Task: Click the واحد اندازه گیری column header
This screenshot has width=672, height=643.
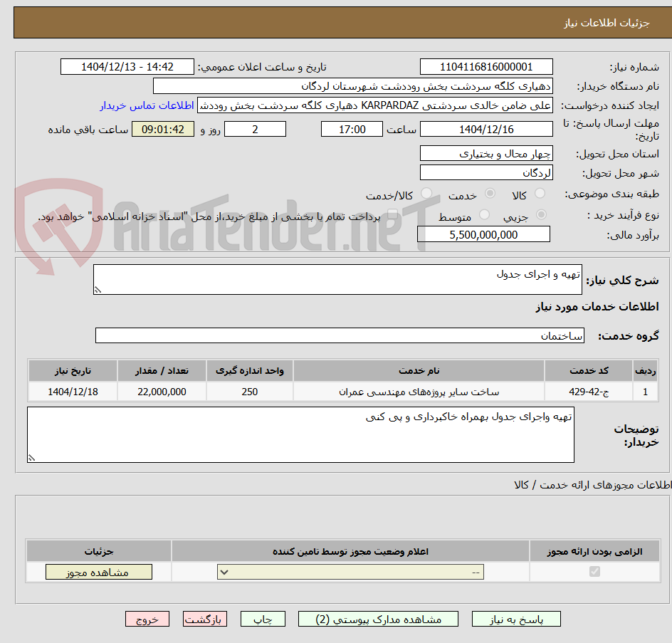Action: tap(249, 371)
